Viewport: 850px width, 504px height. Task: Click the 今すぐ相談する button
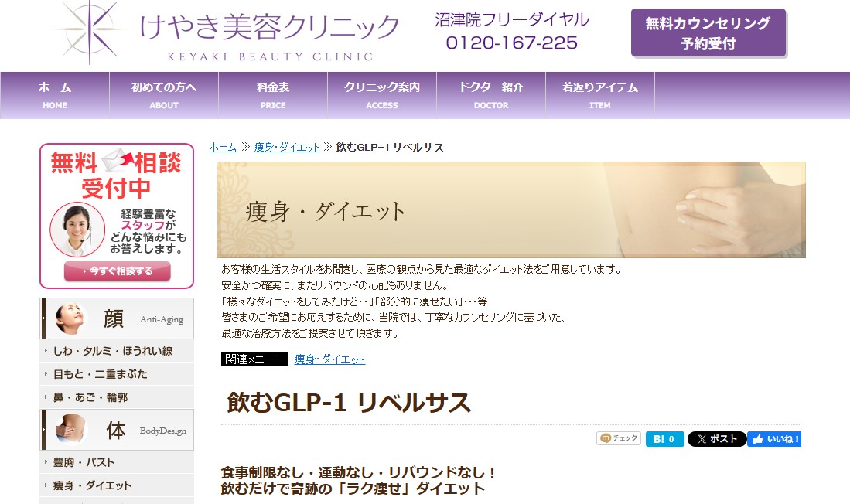click(x=118, y=271)
